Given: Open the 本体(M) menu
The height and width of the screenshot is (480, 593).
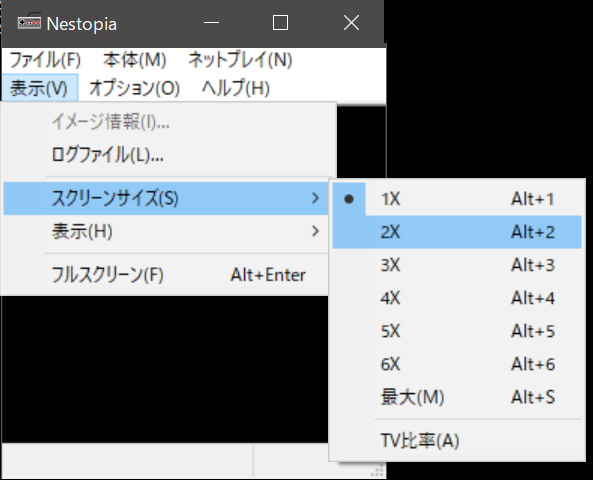Looking at the screenshot, I should point(135,60).
